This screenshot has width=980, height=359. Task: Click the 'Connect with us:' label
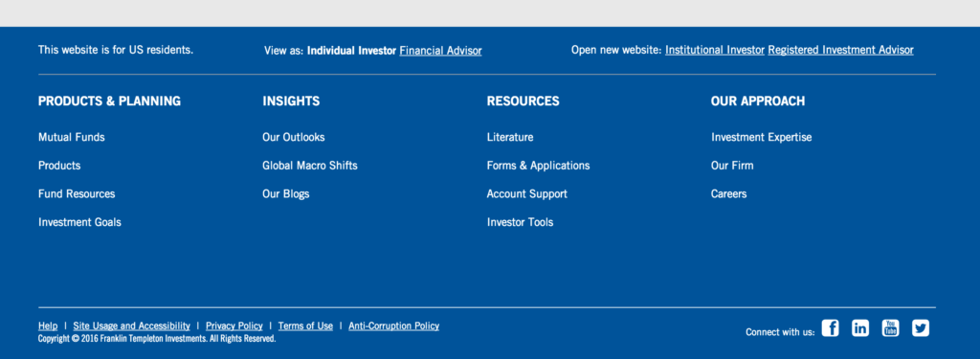pos(780,332)
